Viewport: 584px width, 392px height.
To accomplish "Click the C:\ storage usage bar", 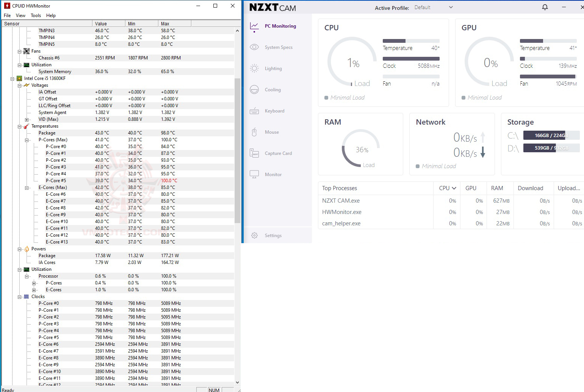I will (551, 135).
